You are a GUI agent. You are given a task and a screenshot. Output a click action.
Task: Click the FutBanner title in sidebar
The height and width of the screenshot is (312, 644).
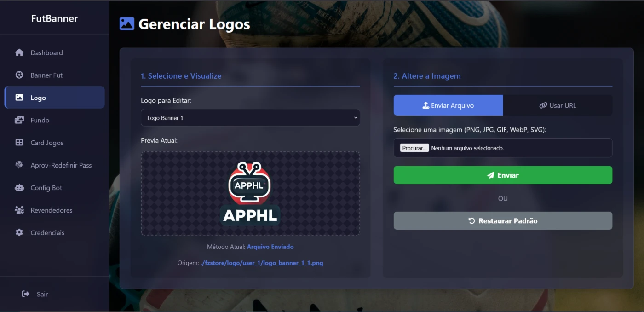pyautogui.click(x=54, y=18)
